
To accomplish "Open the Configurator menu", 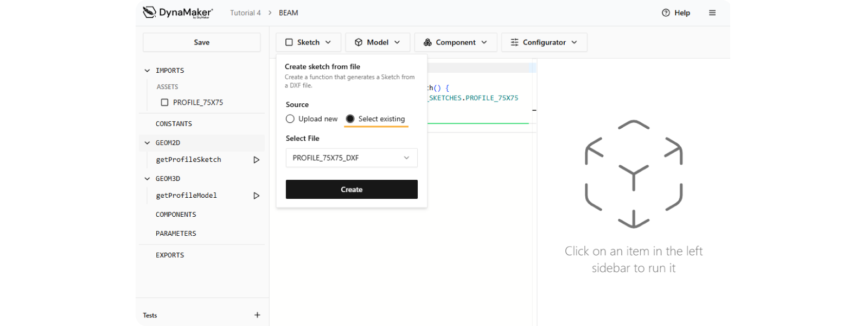I will (x=544, y=42).
